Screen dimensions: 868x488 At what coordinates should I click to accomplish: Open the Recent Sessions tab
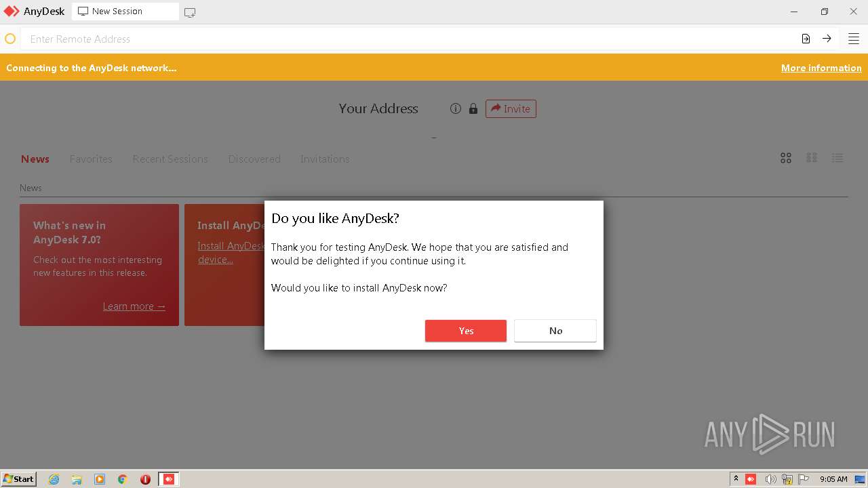[170, 159]
